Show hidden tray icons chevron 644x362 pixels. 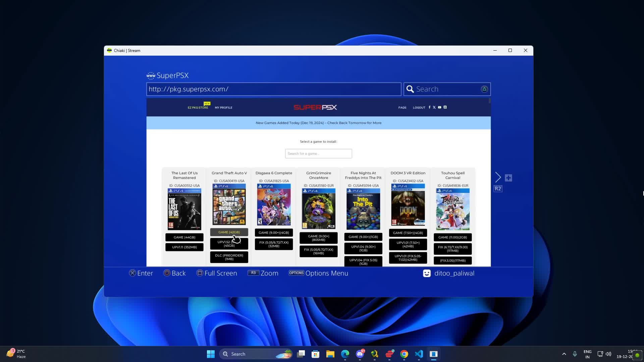click(x=564, y=354)
